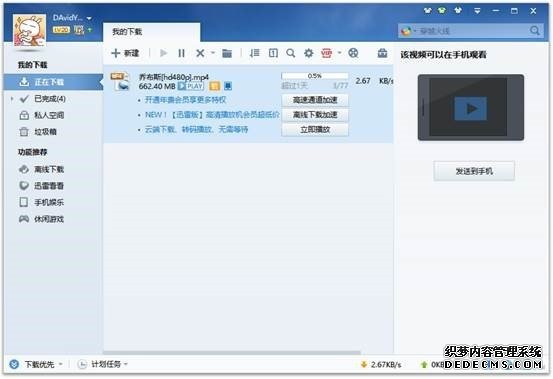Click the sort tasks toolbar icon

coord(254,53)
